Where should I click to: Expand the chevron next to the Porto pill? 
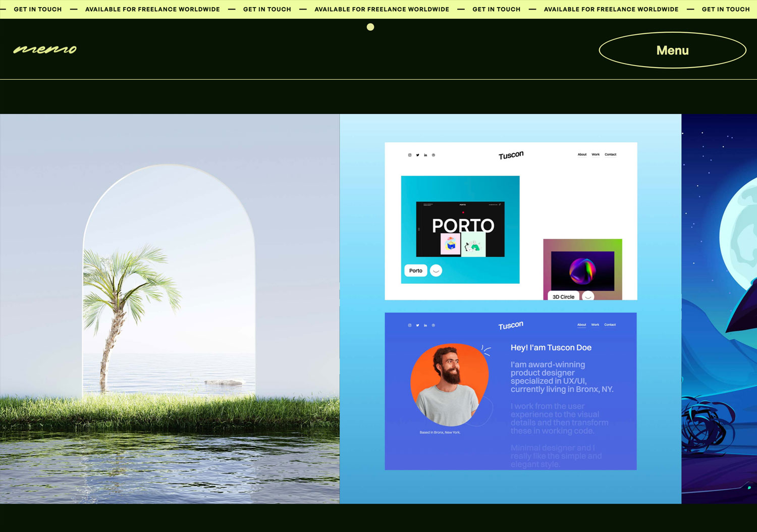point(436,271)
